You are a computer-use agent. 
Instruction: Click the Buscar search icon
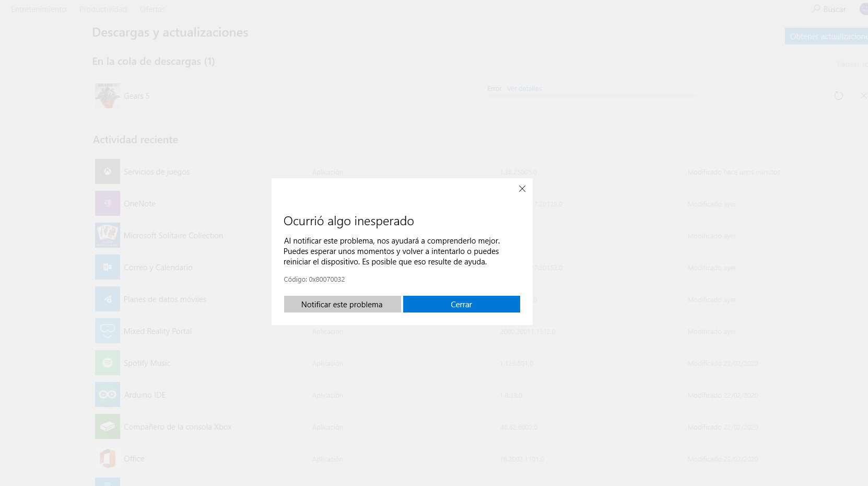(816, 9)
